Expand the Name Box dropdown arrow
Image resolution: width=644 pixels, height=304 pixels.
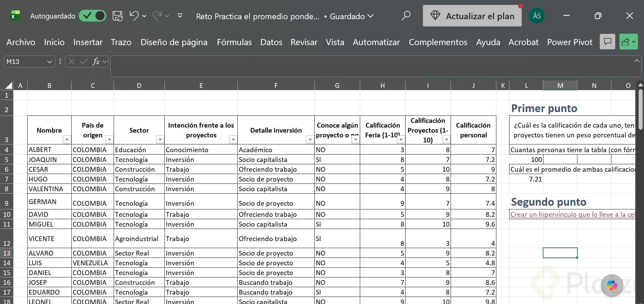point(49,62)
